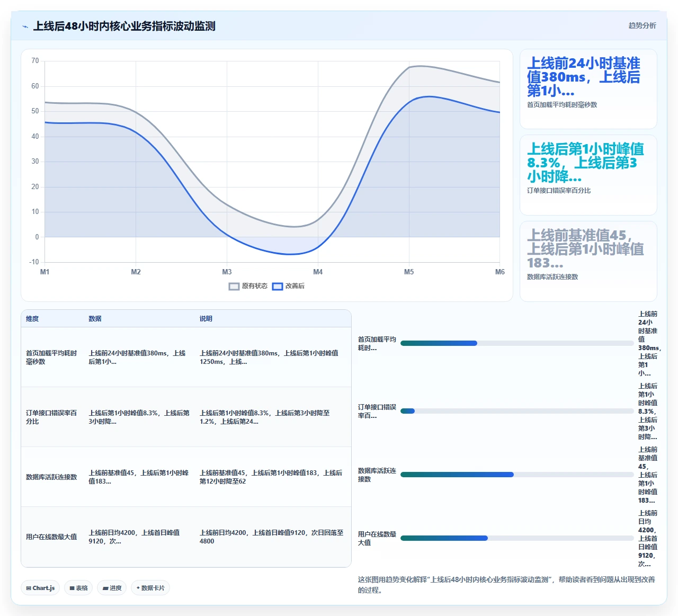Screen dimensions: 678x616
Task: Open the 首页加载平均耗时毫秒数 metric card
Action: [x=588, y=89]
